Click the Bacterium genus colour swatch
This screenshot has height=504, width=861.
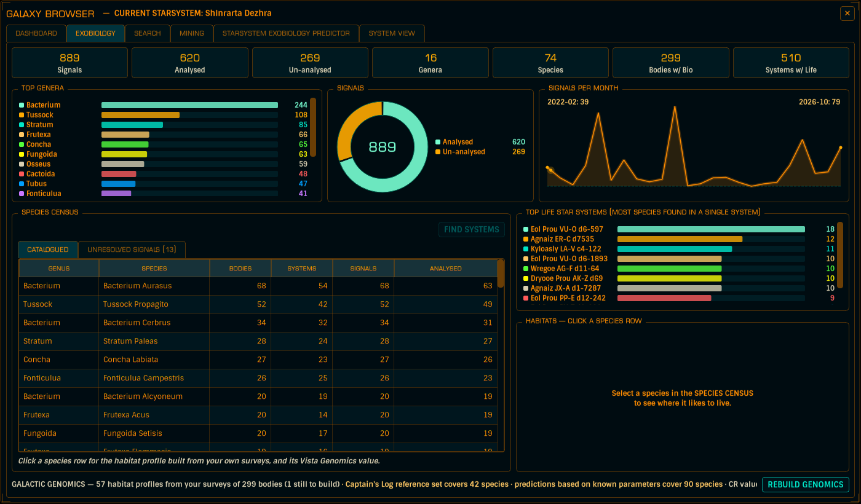(x=22, y=105)
